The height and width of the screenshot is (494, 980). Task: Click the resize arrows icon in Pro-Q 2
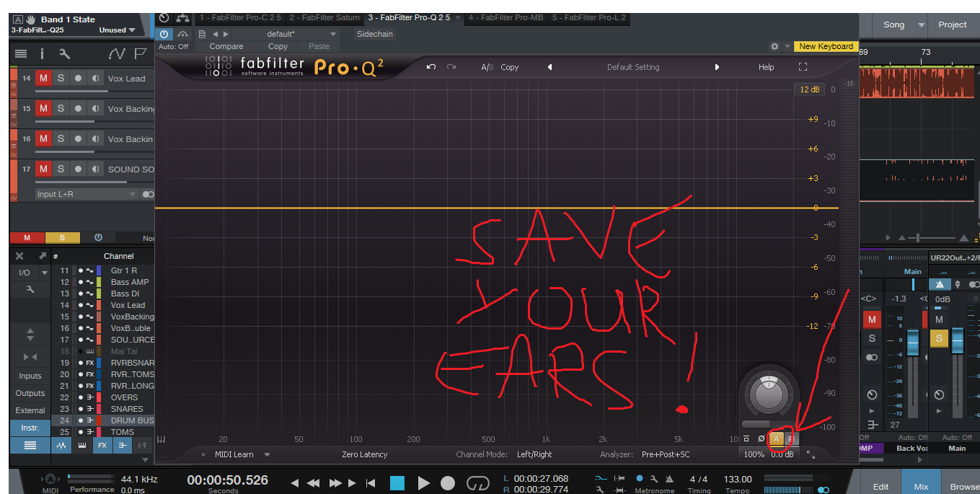[x=811, y=454]
